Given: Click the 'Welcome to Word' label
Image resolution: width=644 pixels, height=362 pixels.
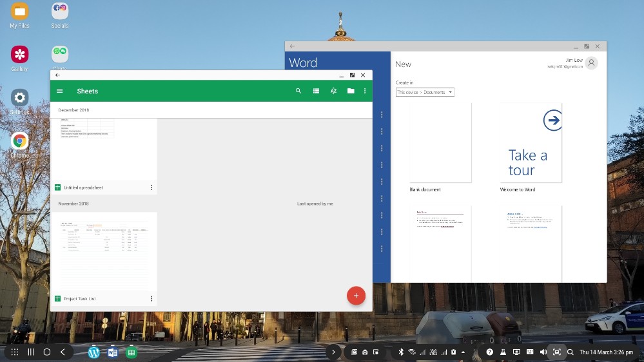Looking at the screenshot, I should [x=518, y=189].
